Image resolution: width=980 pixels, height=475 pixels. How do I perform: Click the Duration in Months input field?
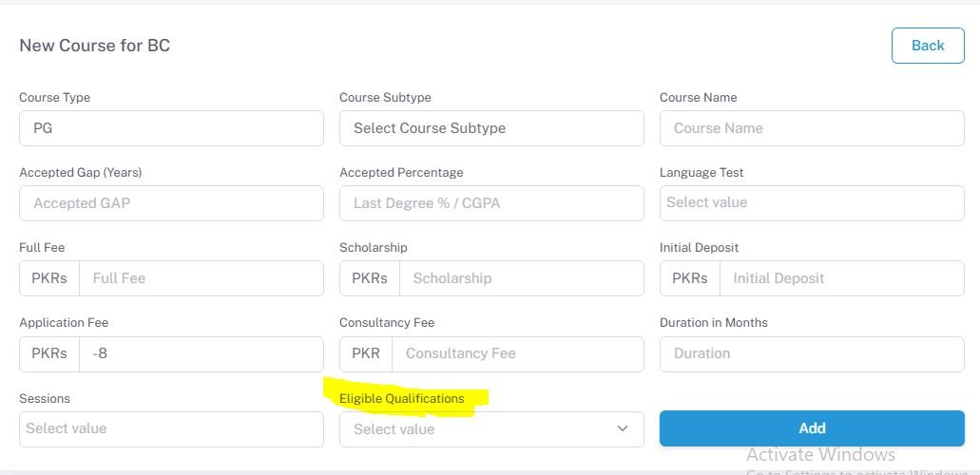click(x=812, y=353)
